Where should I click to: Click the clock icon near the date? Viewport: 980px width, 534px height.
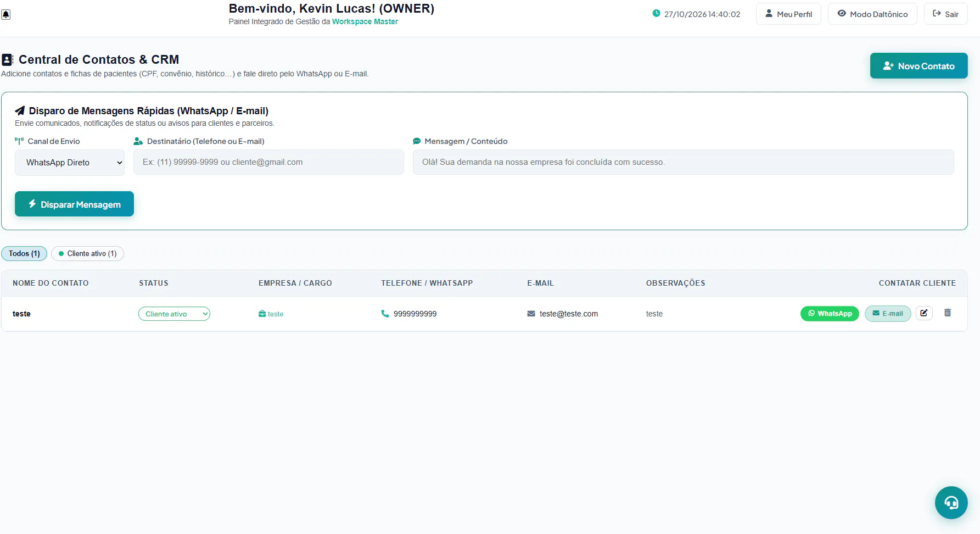656,13
